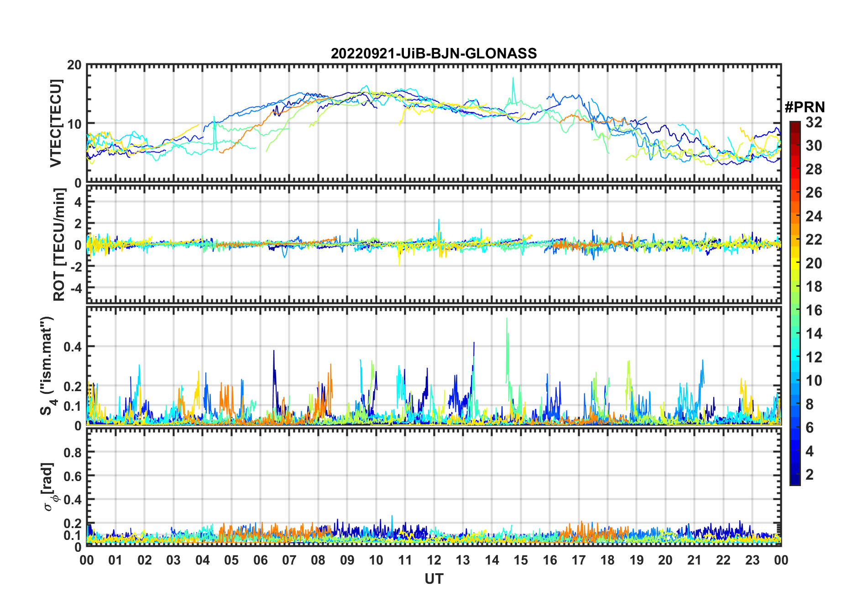Select x-axis hour tick label 03

tap(173, 560)
